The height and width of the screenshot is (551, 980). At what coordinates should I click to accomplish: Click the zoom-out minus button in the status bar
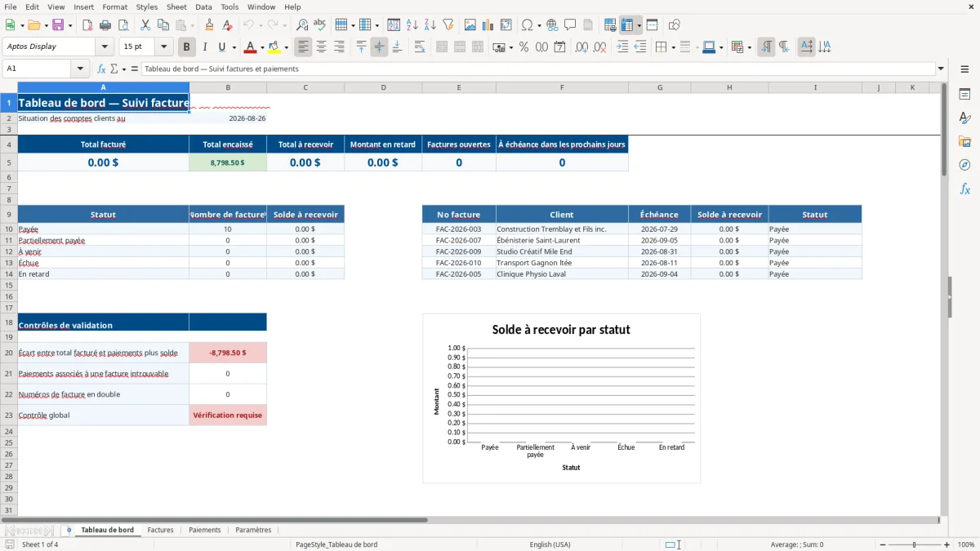[883, 544]
